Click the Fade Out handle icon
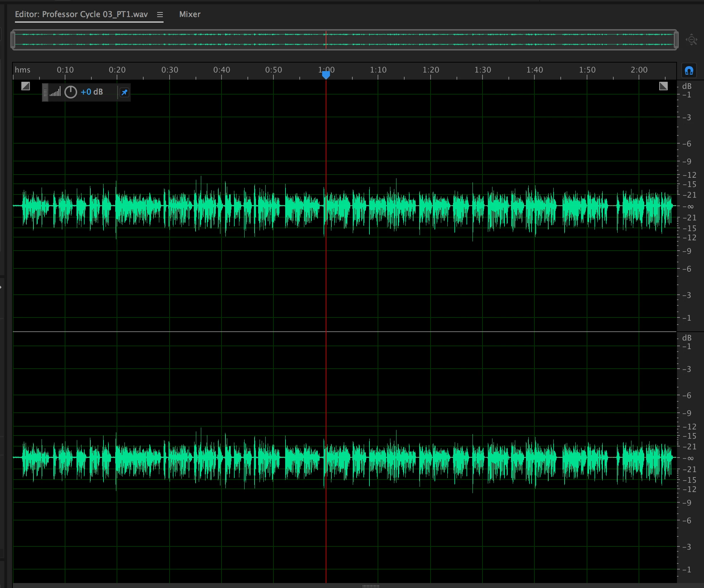The height and width of the screenshot is (588, 704). (663, 86)
